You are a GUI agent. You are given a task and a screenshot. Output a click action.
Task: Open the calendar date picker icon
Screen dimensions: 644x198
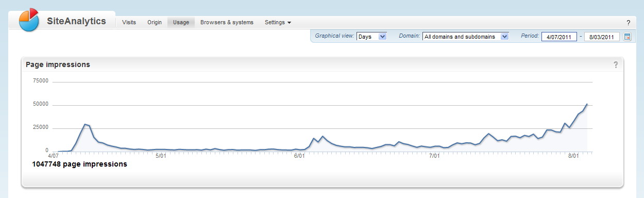tap(627, 37)
